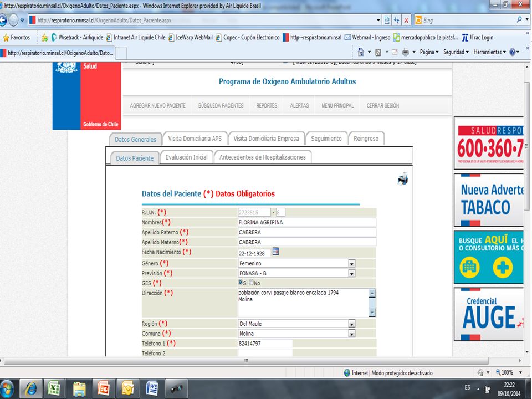This screenshot has height=399, width=532.
Task: Open the Wisetrack - Airliquide favorite link
Action: click(77, 37)
